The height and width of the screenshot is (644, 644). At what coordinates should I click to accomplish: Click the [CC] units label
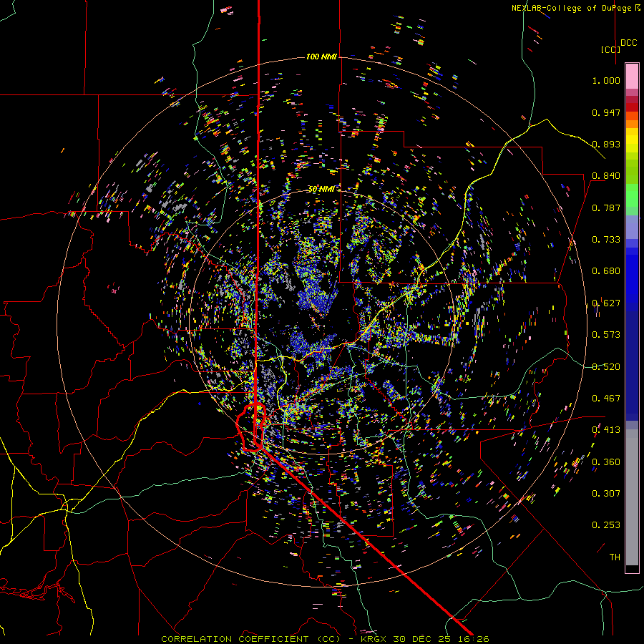pos(610,49)
